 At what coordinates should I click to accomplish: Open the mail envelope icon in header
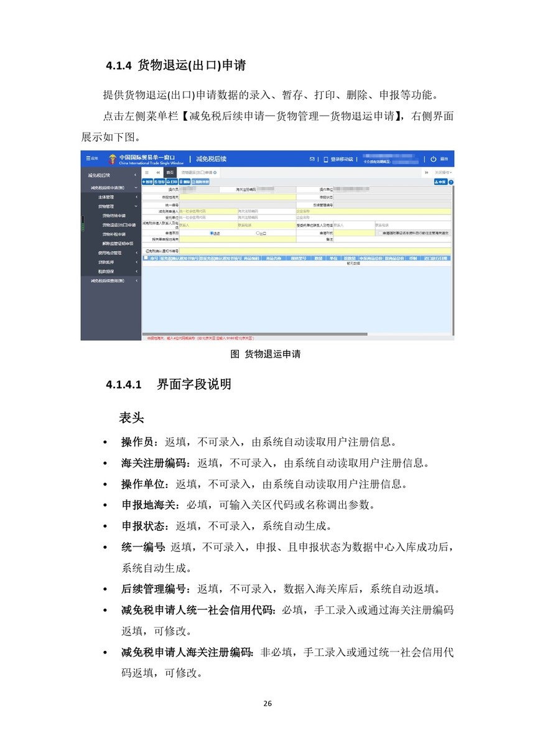coord(312,159)
